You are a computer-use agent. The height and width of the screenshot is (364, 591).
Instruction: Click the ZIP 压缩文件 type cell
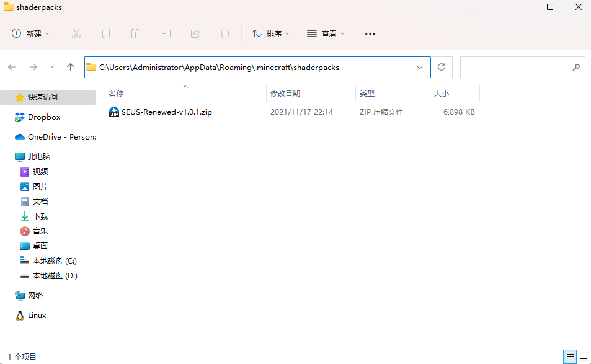click(381, 112)
